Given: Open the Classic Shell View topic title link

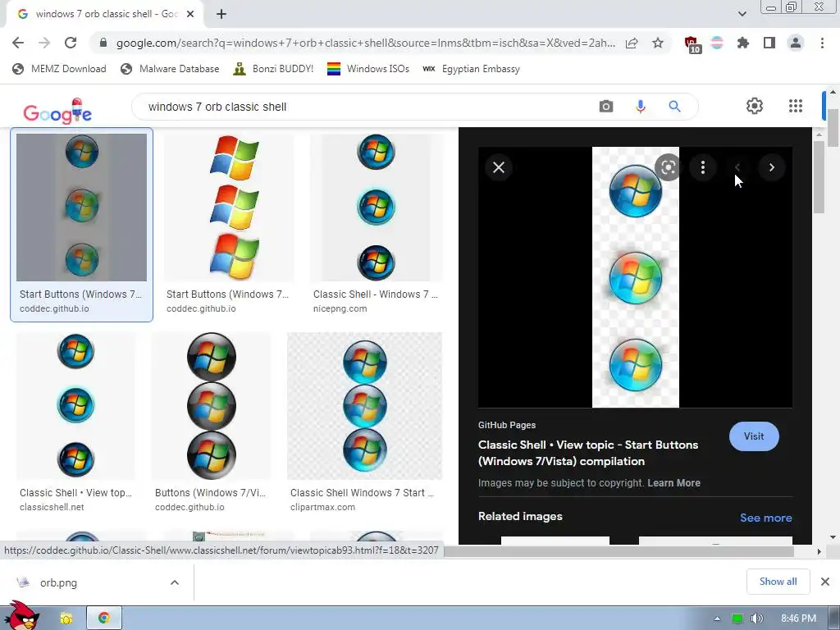Looking at the screenshot, I should point(587,453).
